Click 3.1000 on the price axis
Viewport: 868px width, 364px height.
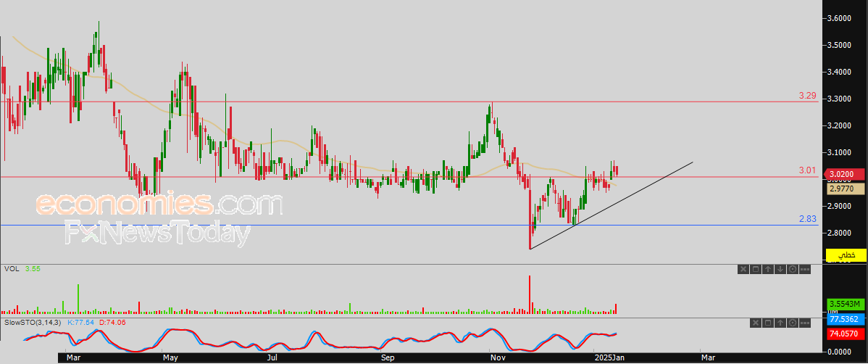coord(839,152)
